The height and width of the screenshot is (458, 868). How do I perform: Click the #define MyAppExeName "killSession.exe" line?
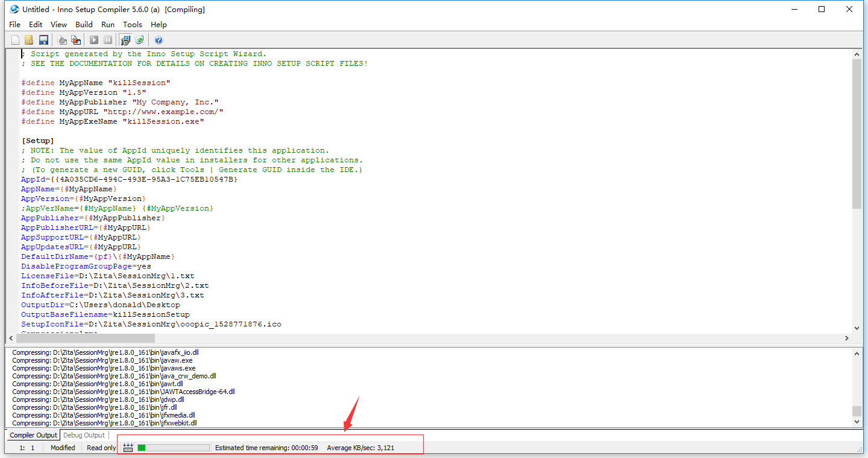(x=113, y=121)
